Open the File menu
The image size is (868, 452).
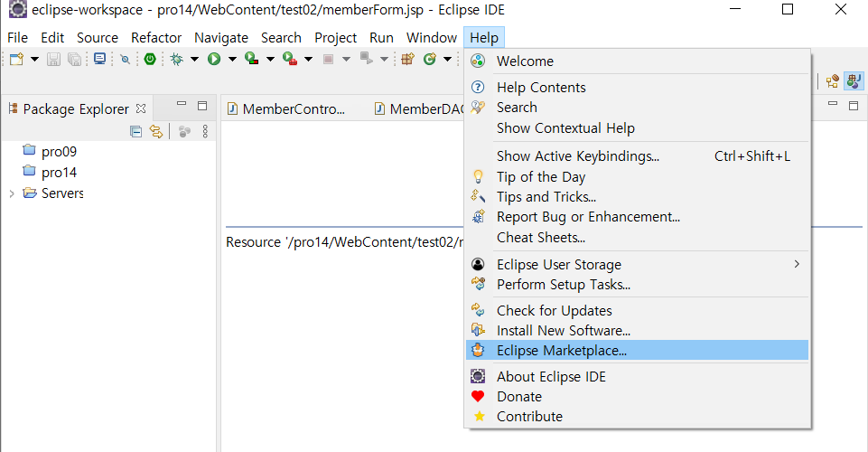pyautogui.click(x=18, y=38)
